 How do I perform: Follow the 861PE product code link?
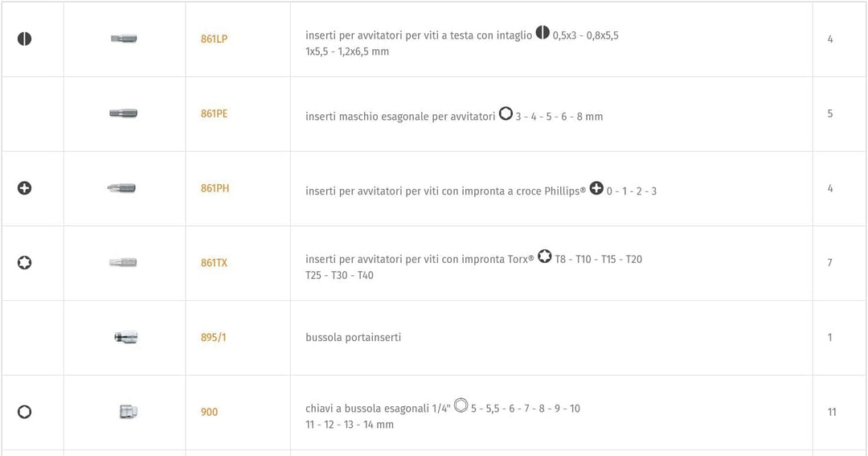(215, 113)
